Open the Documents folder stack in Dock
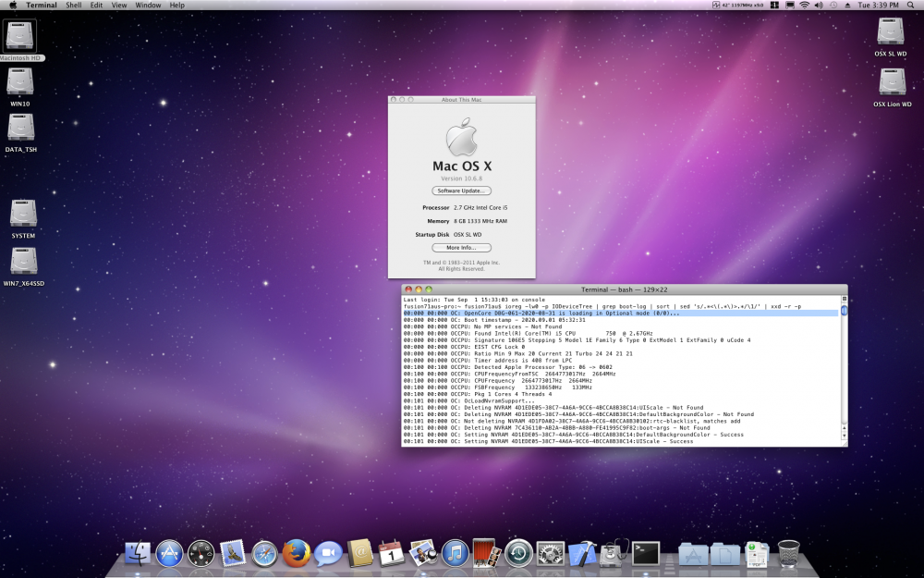The width and height of the screenshot is (924, 578). pyautogui.click(x=724, y=554)
